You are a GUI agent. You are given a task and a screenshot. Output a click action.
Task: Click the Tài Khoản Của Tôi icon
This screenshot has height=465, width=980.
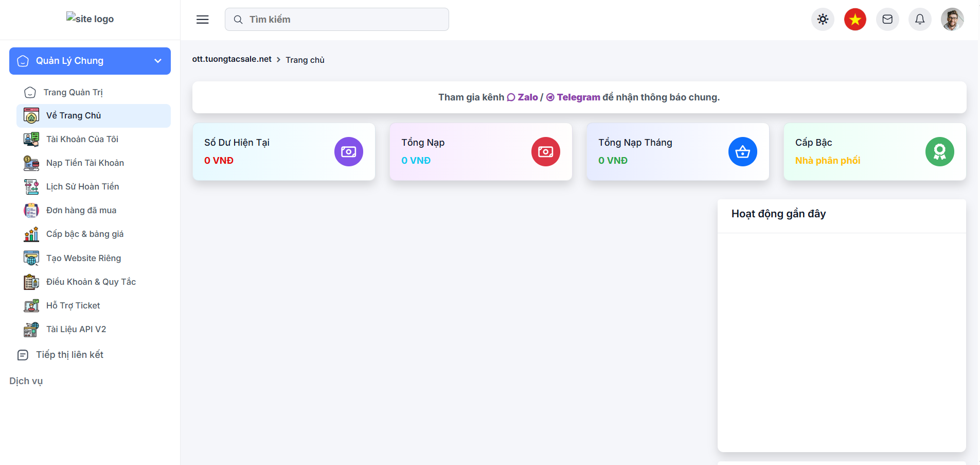pos(31,139)
